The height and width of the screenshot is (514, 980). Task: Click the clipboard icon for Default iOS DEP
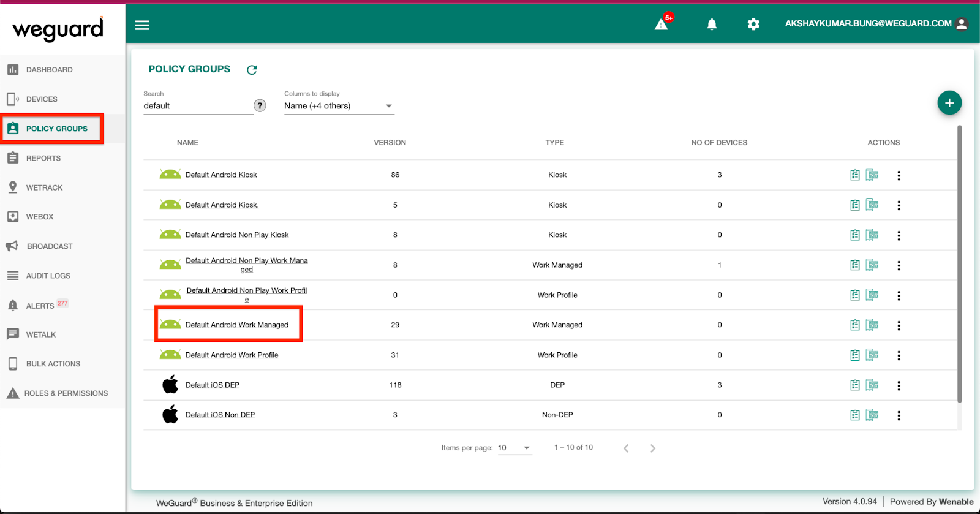[855, 385]
